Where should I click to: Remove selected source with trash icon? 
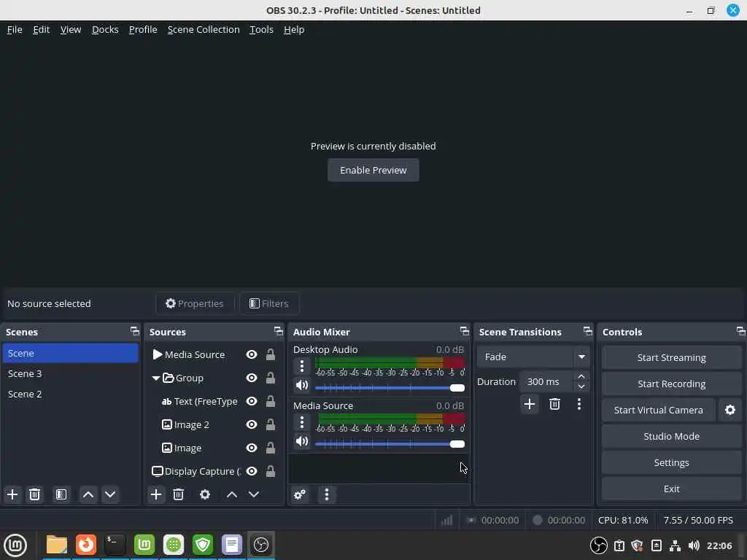[178, 494]
